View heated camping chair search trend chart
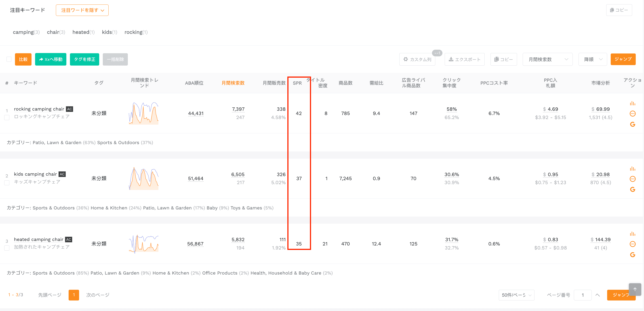 [144, 244]
